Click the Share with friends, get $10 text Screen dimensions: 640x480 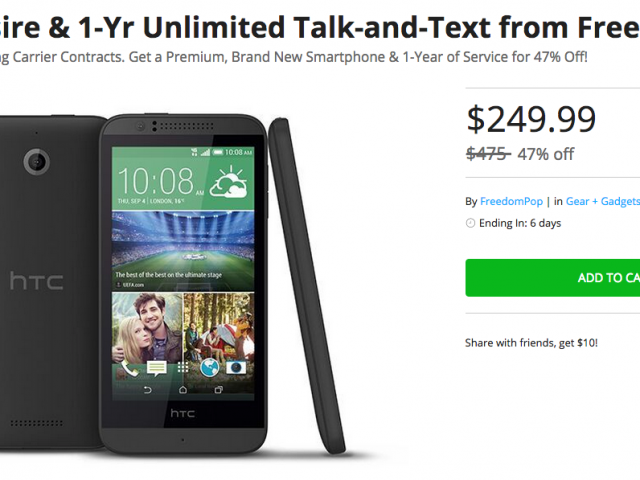[x=531, y=343]
